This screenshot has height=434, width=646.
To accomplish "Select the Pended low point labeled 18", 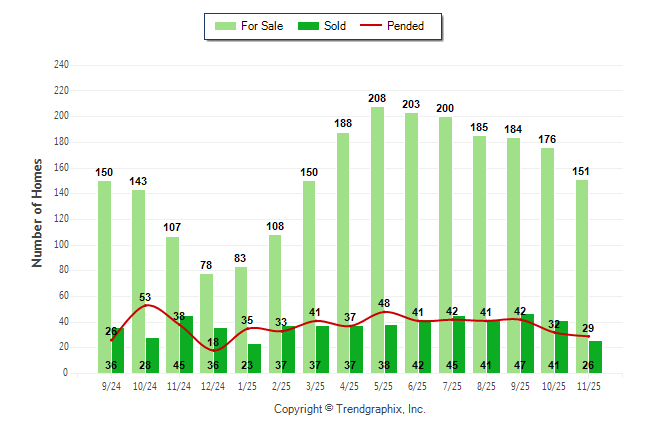I will 213,349.
